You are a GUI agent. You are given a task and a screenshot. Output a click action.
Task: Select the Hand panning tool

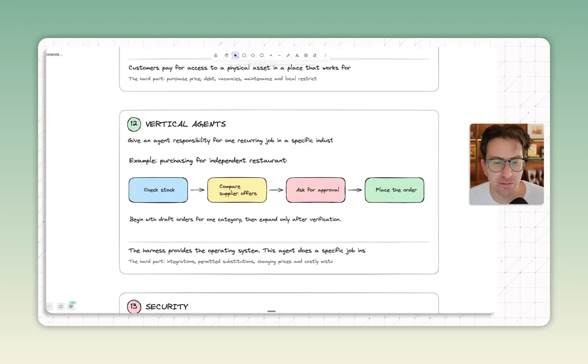coord(226,56)
